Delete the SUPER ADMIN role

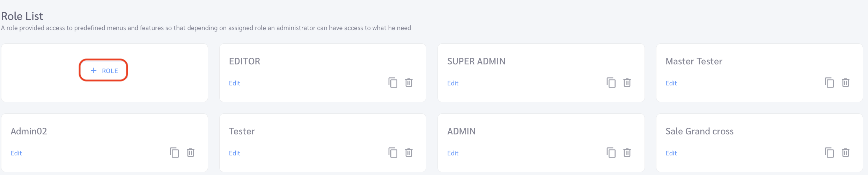pyautogui.click(x=627, y=83)
